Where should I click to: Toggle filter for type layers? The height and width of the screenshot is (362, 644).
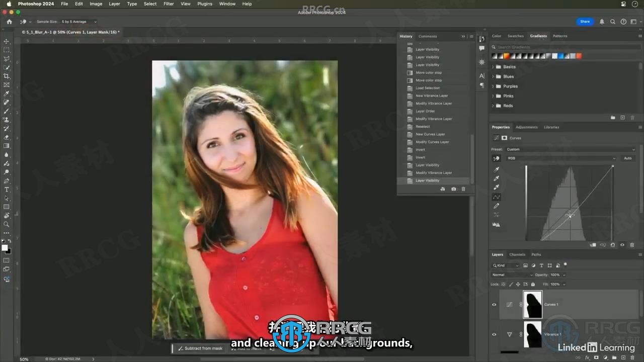(x=541, y=265)
